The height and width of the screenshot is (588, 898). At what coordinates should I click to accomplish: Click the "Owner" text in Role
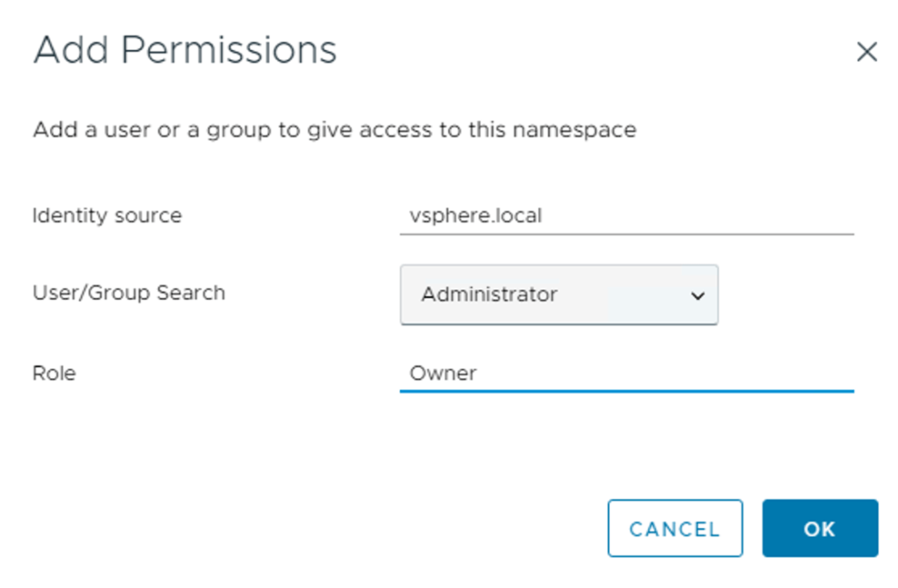(444, 373)
